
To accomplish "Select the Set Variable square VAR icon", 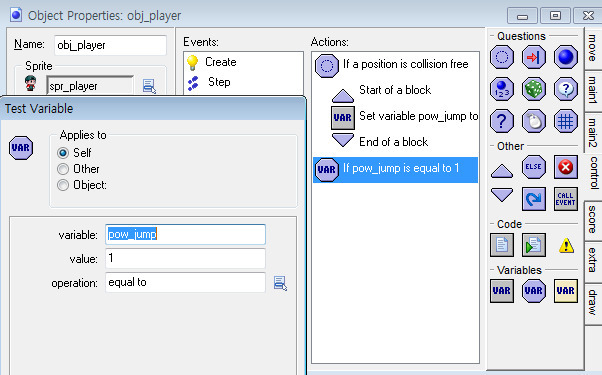I will point(501,291).
